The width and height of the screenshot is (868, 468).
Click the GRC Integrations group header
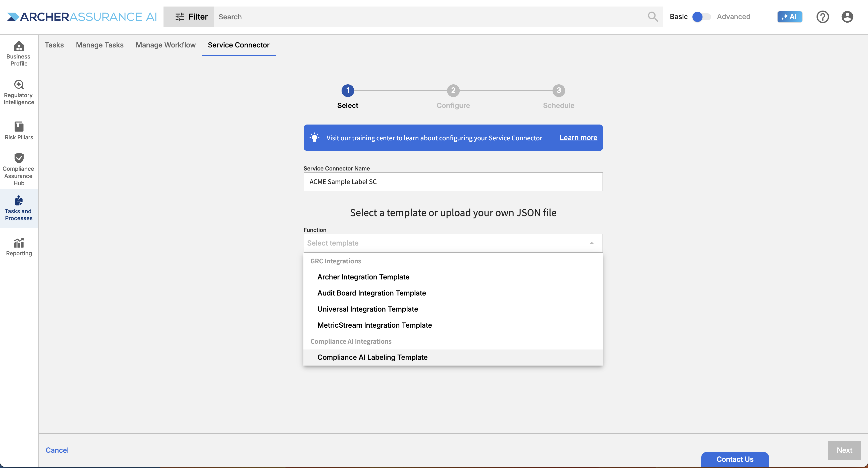[x=336, y=261]
